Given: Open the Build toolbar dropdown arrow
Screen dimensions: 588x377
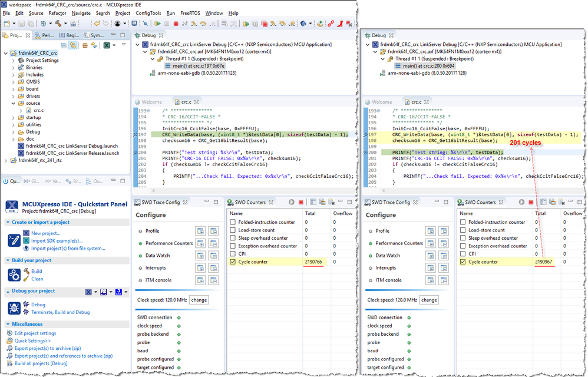Looking at the screenshot, I should click(65, 24).
